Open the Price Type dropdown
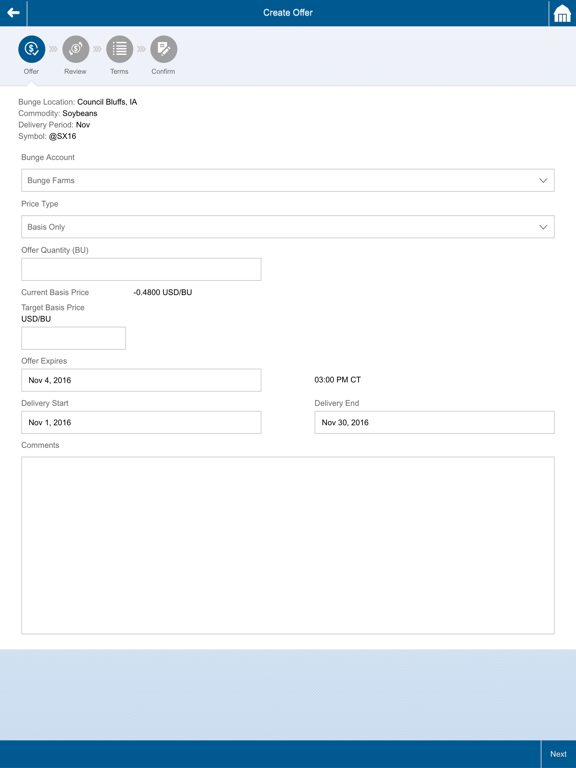This screenshot has height=768, width=576. (288, 227)
